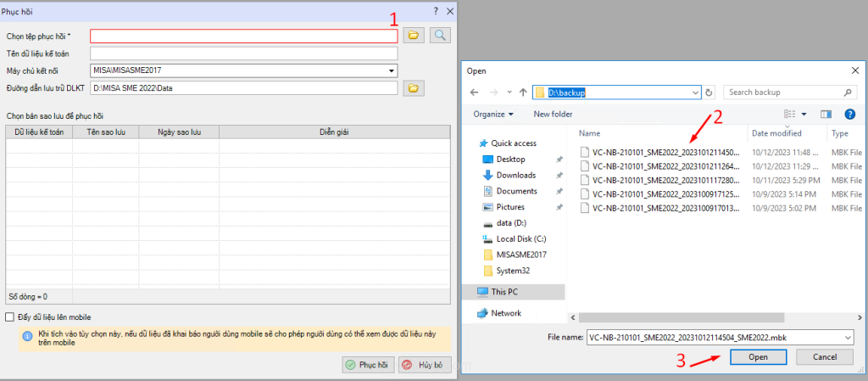Viewport: 868px width, 381px height.
Task: Click the help question mark in Phục hồi dialog
Action: tap(436, 10)
